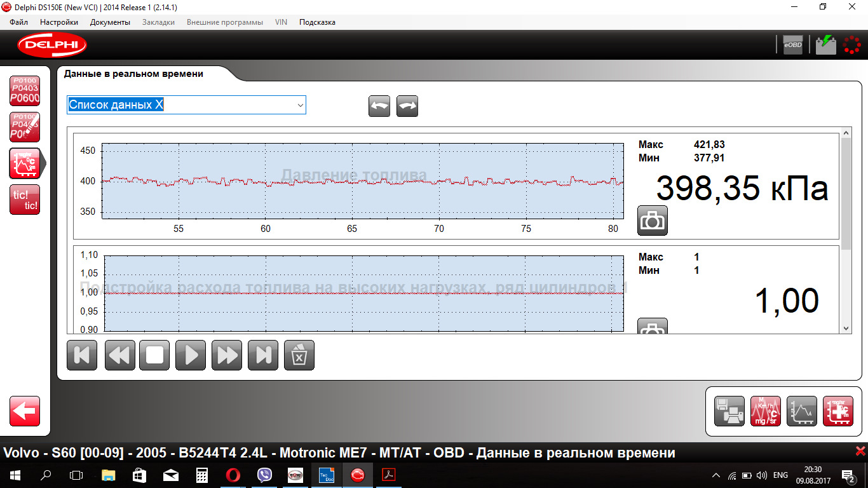Open the Windows Start menu
The height and width of the screenshot is (488, 868).
pos(15,475)
